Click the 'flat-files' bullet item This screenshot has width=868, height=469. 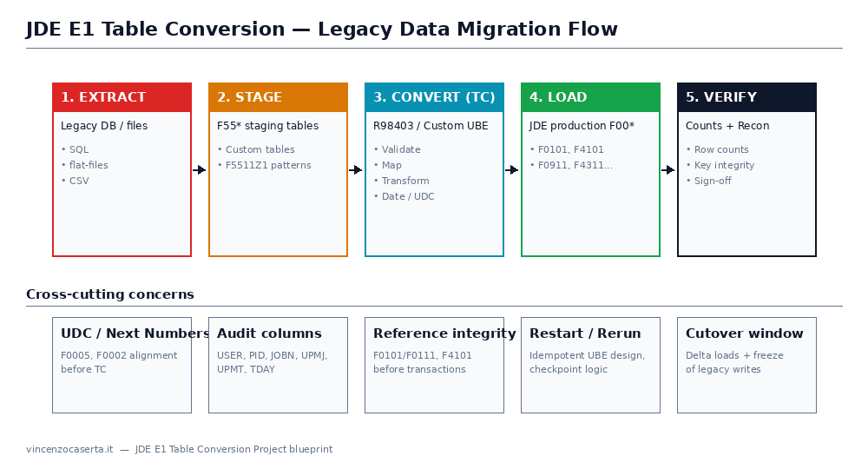pyautogui.click(x=85, y=165)
